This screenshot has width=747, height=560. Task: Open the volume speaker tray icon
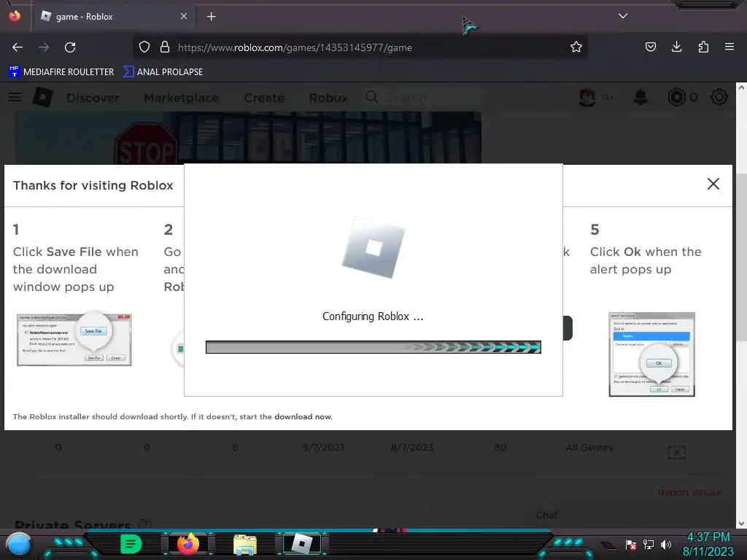tap(665, 545)
